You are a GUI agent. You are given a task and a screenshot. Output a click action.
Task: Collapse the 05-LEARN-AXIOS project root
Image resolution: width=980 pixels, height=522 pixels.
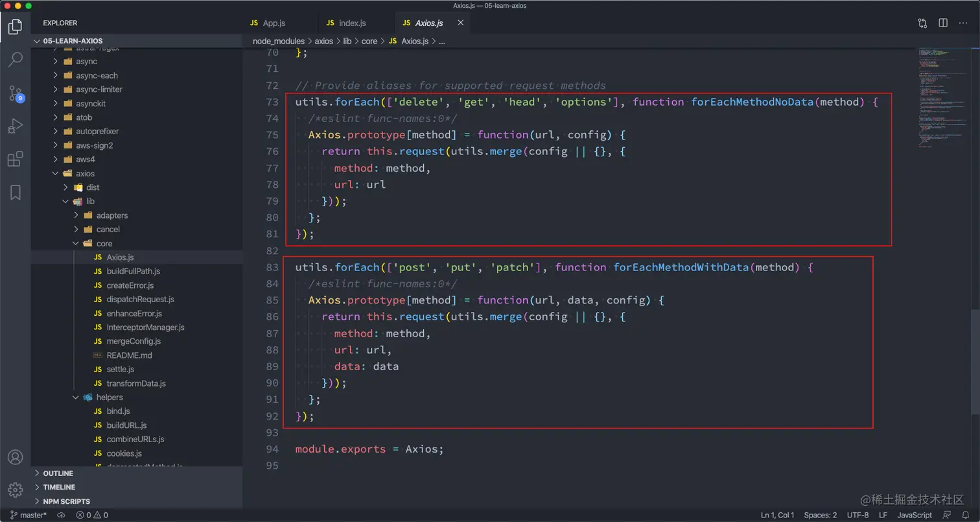[x=137, y=41]
